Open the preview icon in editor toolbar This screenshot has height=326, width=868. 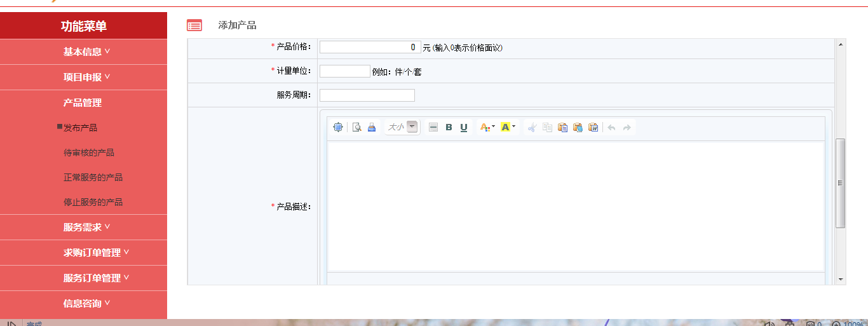[x=357, y=127]
